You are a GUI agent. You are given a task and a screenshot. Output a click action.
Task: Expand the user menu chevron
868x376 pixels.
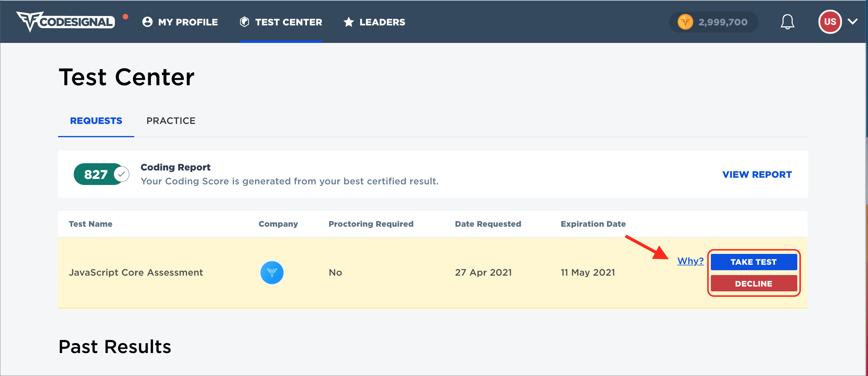853,22
